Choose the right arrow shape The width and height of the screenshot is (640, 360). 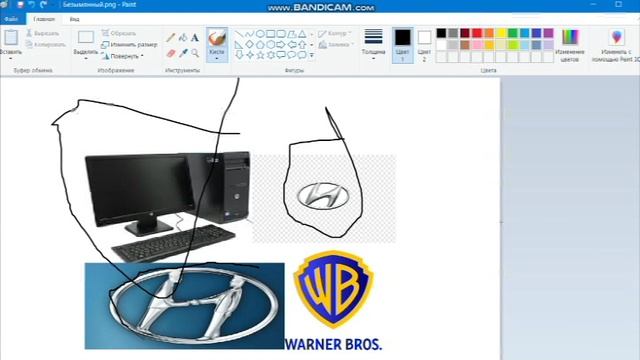pos(281,44)
